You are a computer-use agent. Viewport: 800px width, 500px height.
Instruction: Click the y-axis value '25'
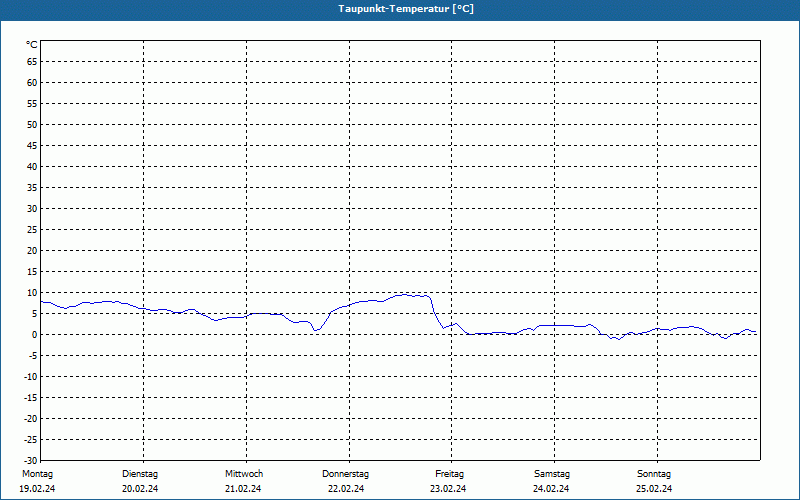click(32, 230)
